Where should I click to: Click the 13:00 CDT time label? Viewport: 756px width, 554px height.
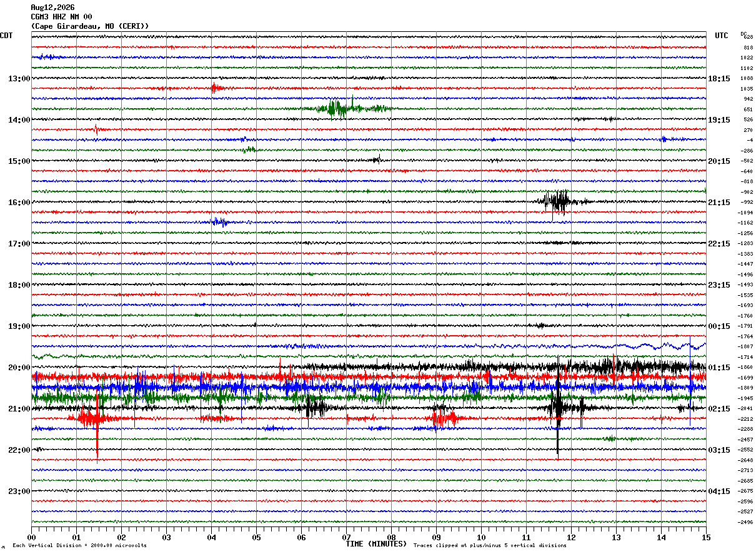tap(19, 79)
